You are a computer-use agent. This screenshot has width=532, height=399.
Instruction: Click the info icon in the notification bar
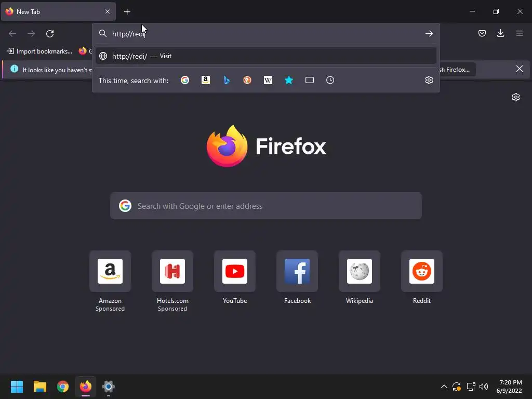[14, 69]
